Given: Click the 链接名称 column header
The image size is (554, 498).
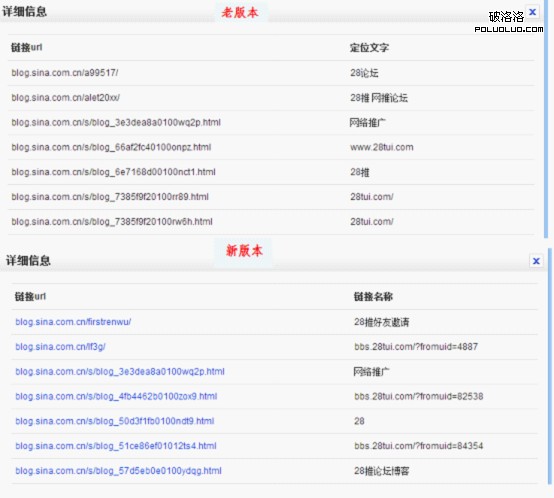Looking at the screenshot, I should pyautogui.click(x=373, y=297).
